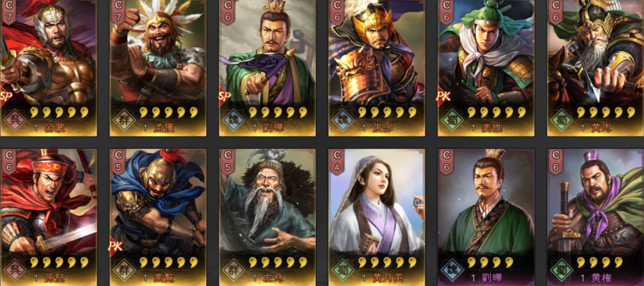Click the 魏 faction badge on 張郃
The height and width of the screenshot is (286, 644).
tap(343, 120)
